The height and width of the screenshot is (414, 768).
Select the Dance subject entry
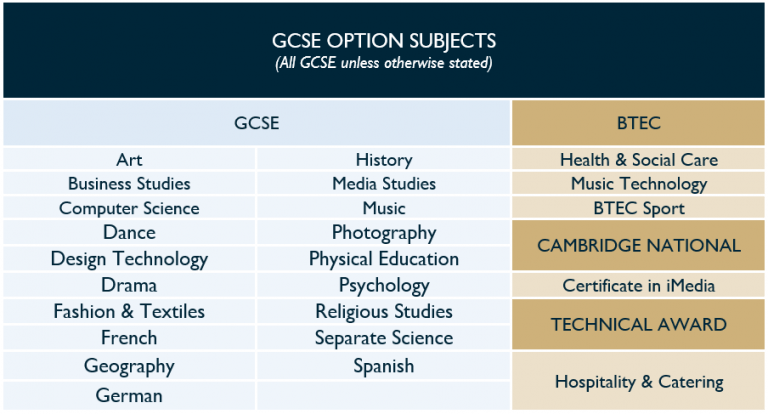(129, 233)
